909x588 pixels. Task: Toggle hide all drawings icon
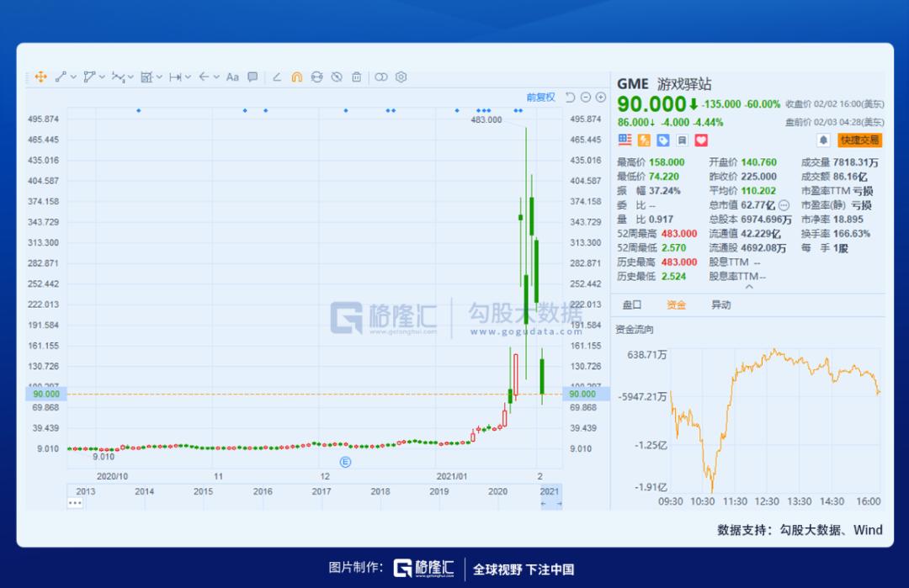[337, 77]
